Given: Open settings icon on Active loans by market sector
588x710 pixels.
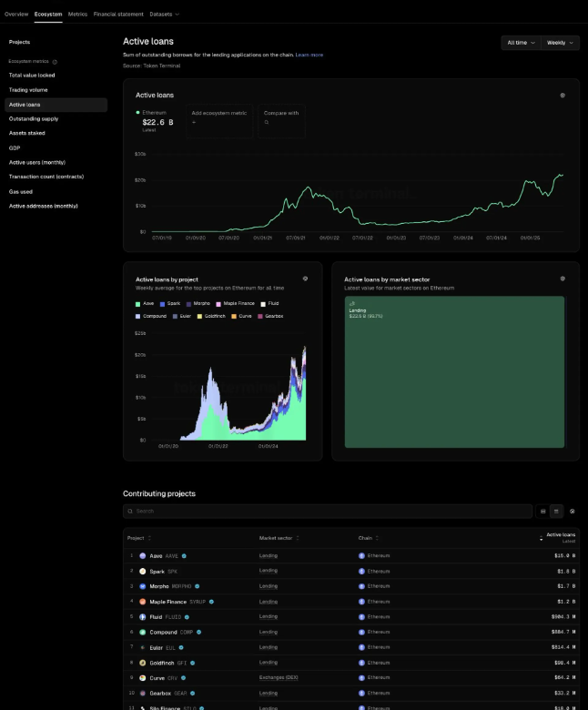Looking at the screenshot, I should (x=563, y=279).
